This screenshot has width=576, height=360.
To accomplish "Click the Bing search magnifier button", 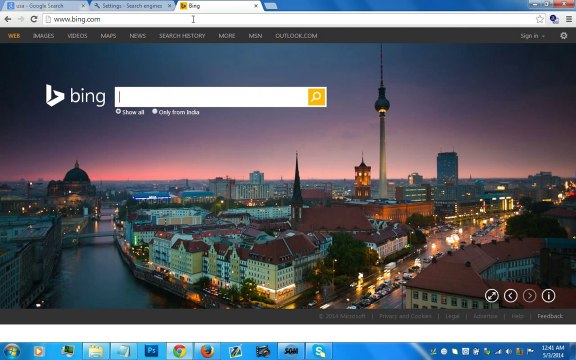I will pyautogui.click(x=317, y=97).
